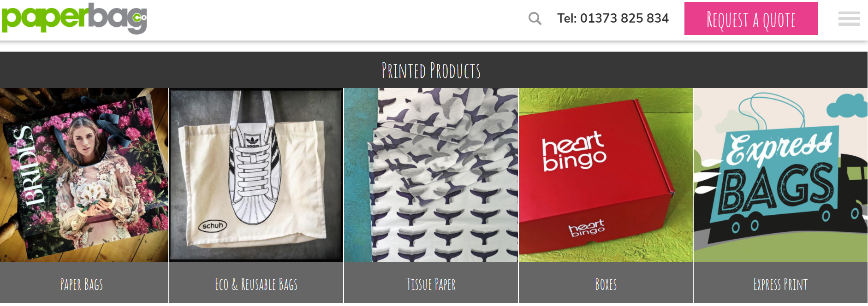Click the Printed Products heading
868x306 pixels.
(431, 71)
